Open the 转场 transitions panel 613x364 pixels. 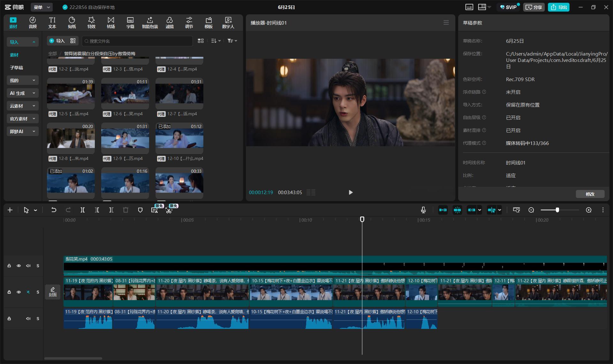111,23
